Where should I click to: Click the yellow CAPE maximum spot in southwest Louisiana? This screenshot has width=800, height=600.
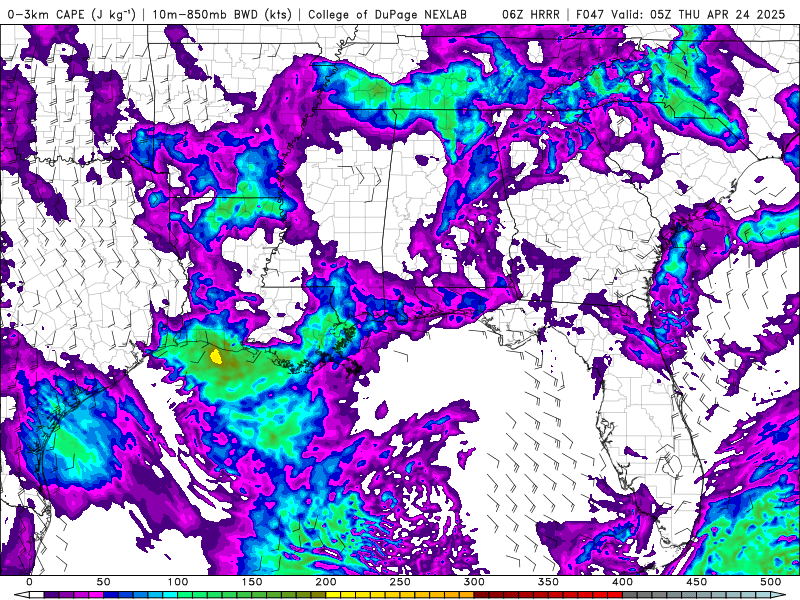click(x=216, y=356)
